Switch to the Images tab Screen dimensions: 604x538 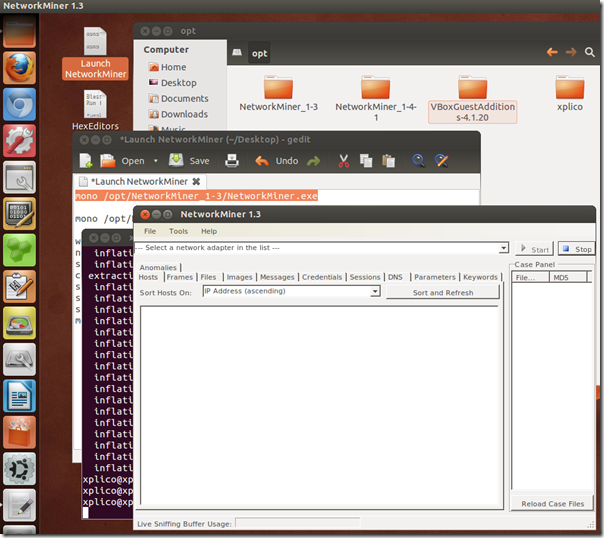coord(239,277)
